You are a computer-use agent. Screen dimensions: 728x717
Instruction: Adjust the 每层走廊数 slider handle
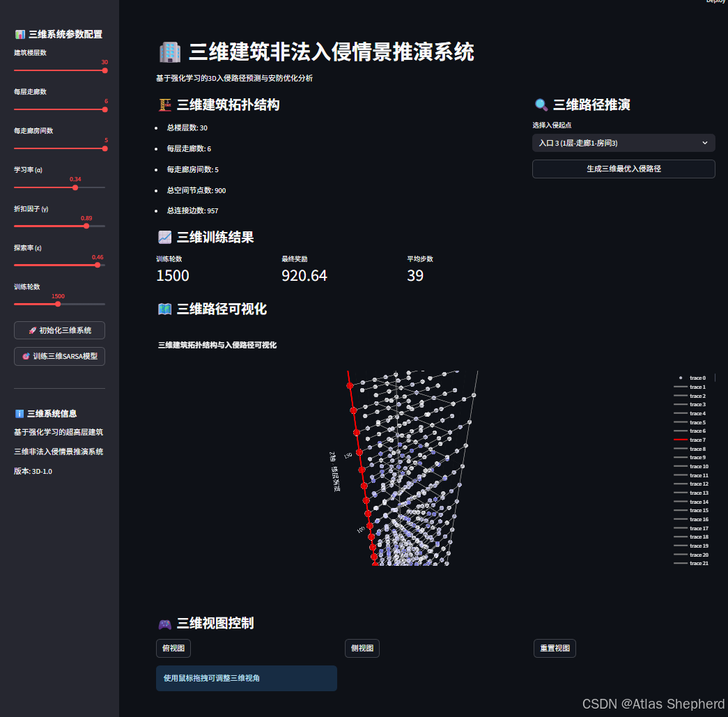(105, 109)
